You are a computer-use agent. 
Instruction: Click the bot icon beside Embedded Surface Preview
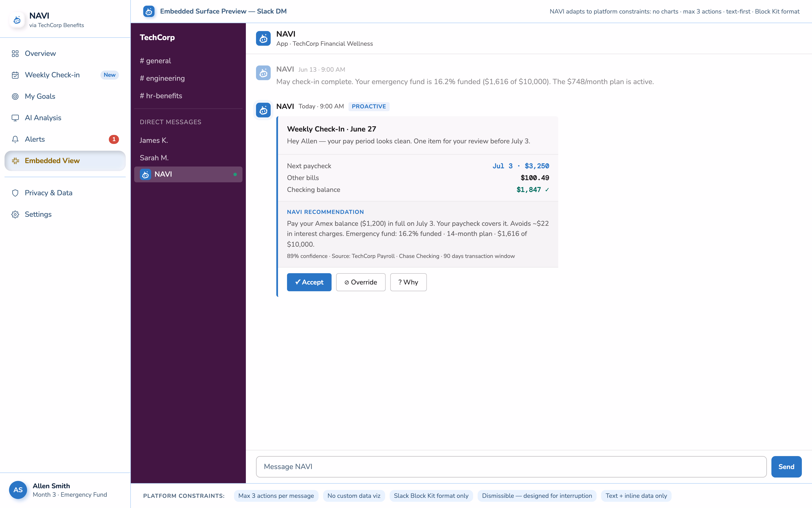tap(149, 11)
